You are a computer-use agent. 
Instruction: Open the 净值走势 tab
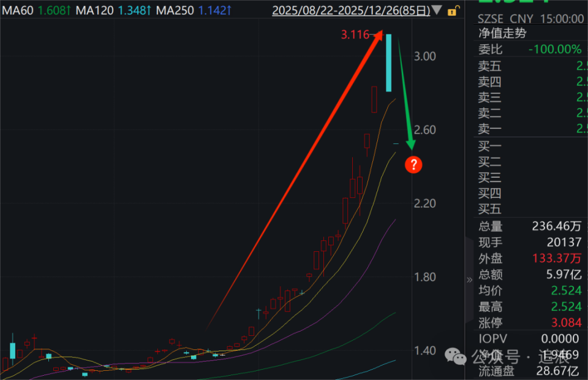[x=502, y=33]
